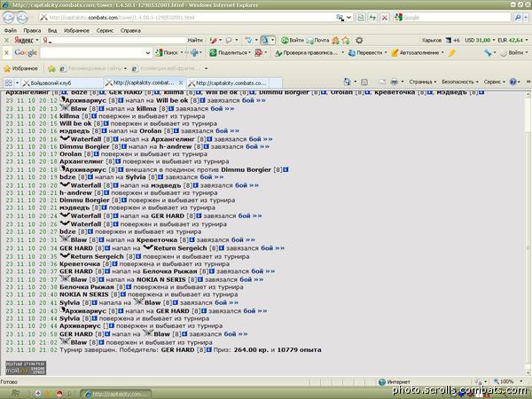Expand the Яндекс logo dropdown arrow
This screenshot has height=399, width=532.
[36, 41]
